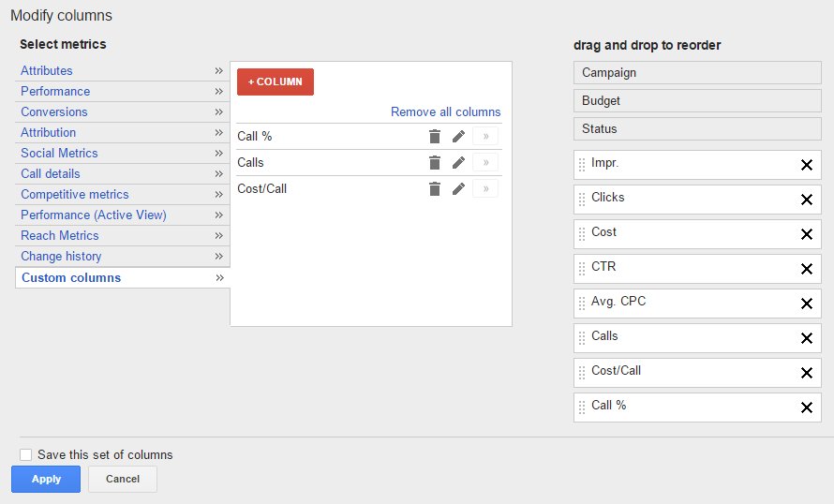Expand the Change history chevron
This screenshot has height=504, width=834.
click(218, 257)
